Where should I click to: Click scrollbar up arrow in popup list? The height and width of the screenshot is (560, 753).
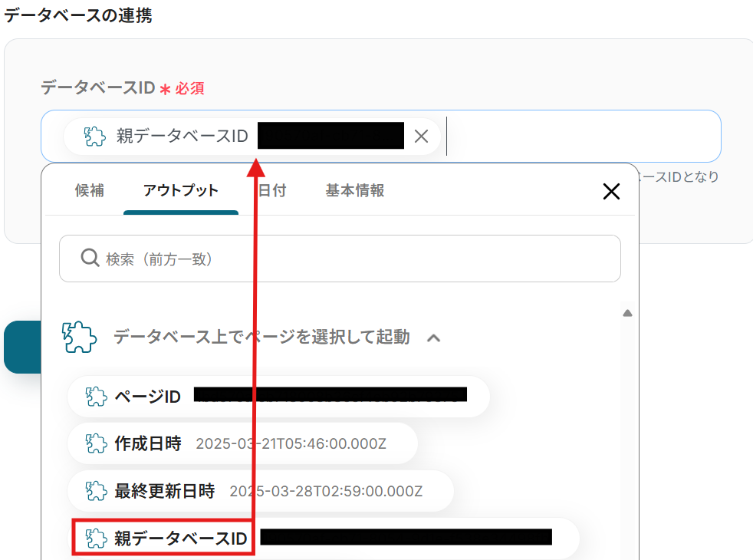point(627,313)
